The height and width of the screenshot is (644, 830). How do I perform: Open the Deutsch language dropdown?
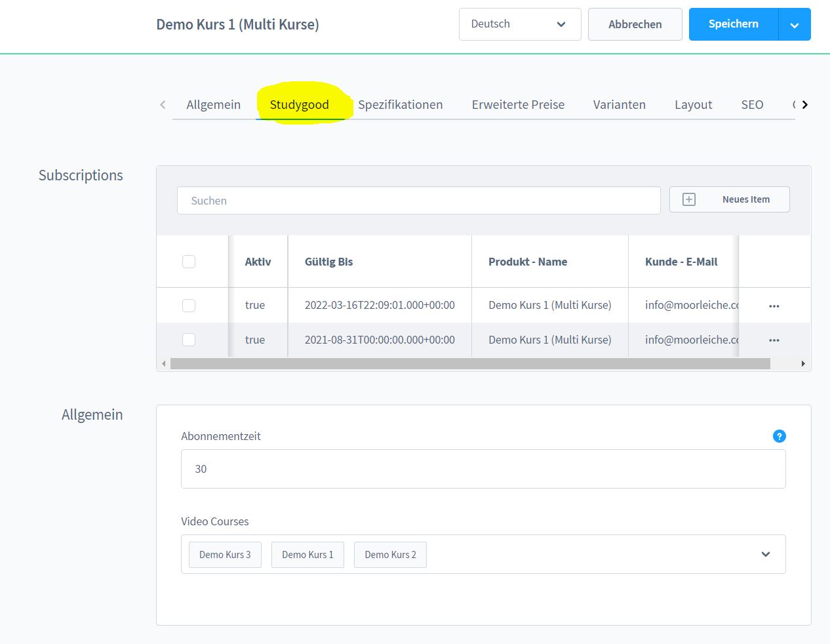point(519,24)
